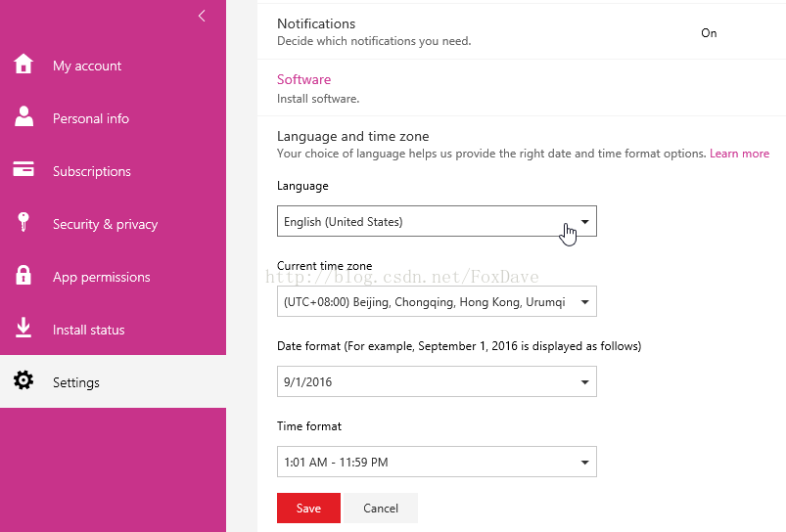This screenshot has width=786, height=532.
Task: Click the Notifications On status
Action: pyautogui.click(x=709, y=33)
